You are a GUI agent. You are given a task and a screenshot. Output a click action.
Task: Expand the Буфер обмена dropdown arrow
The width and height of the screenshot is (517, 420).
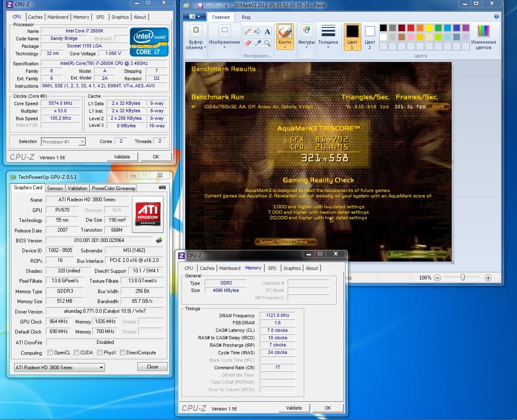click(x=205, y=47)
